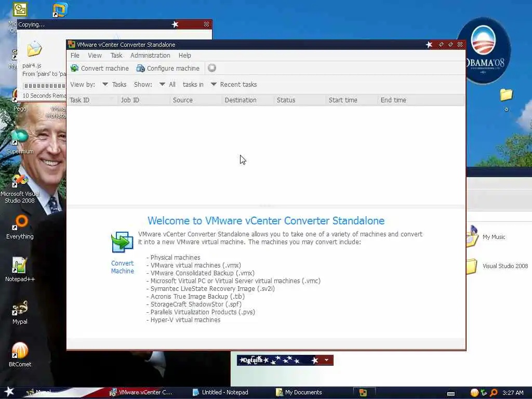Click the large Convert Machine welcome icon
Image resolution: width=532 pixels, height=399 pixels.
(122, 242)
